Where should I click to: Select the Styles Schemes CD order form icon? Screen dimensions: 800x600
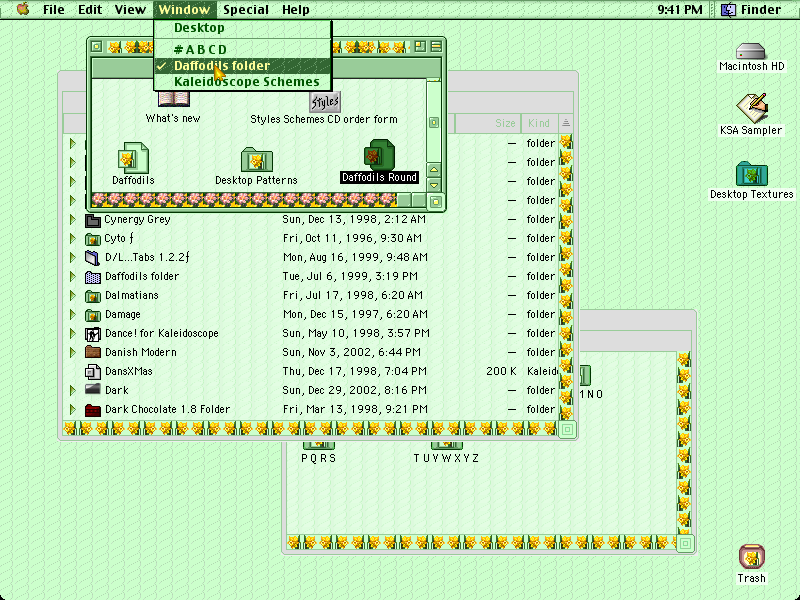[x=324, y=102]
